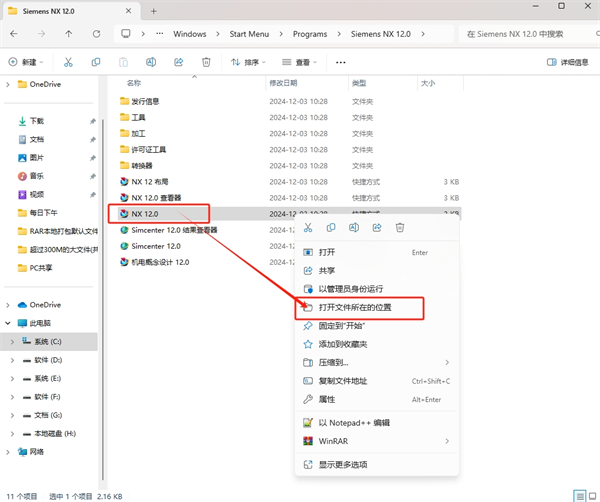Refresh the current folder view

coord(95,33)
